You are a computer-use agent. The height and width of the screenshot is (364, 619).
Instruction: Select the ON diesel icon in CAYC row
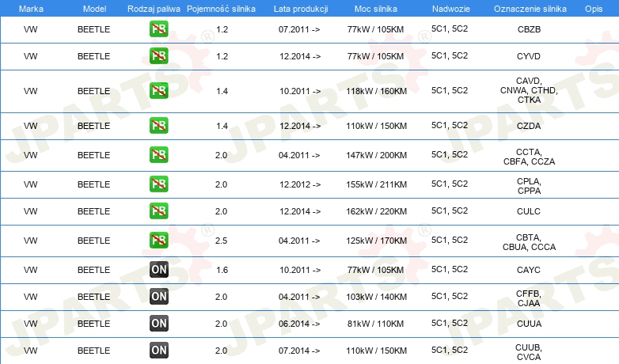[x=158, y=269]
